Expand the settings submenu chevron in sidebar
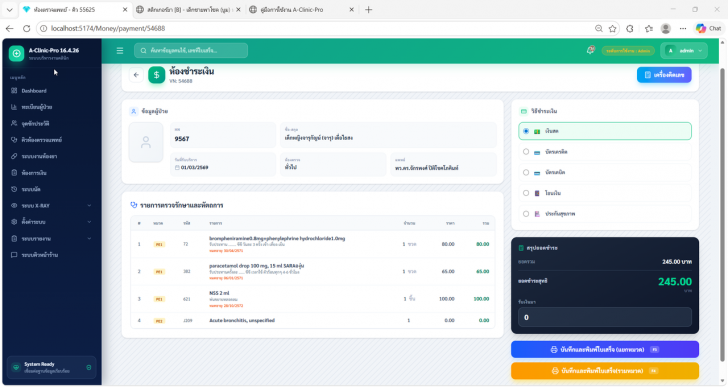728x387 pixels. point(89,222)
